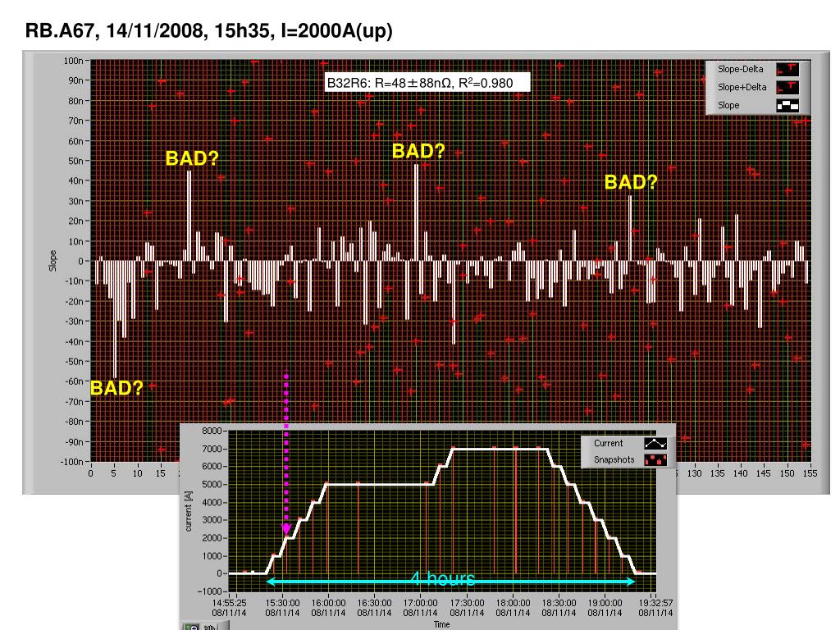Click the current [A] axis title
The height and width of the screenshot is (630, 840).
coord(188,511)
